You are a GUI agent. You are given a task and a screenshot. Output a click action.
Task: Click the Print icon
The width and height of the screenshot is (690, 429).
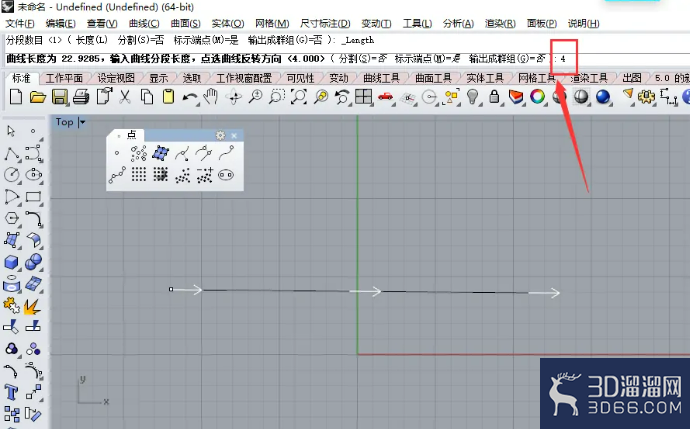coord(81,97)
